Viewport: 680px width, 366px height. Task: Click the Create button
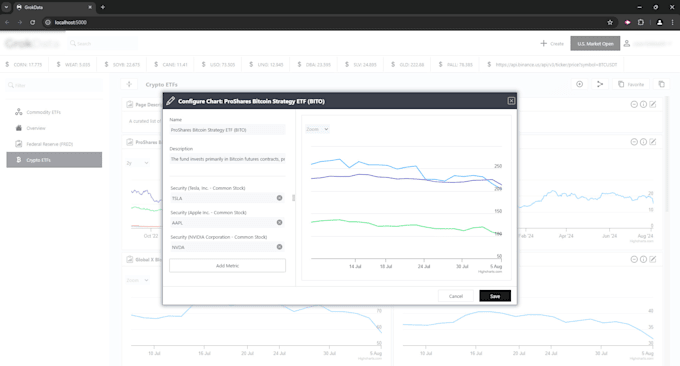pos(552,43)
